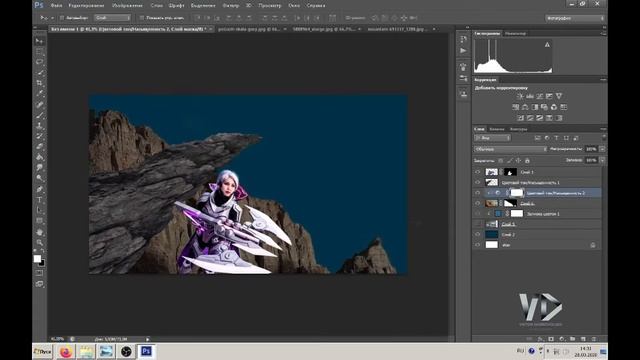Enable the Auto-Select checkbox
The width and height of the screenshot is (640, 360).
(x=62, y=18)
